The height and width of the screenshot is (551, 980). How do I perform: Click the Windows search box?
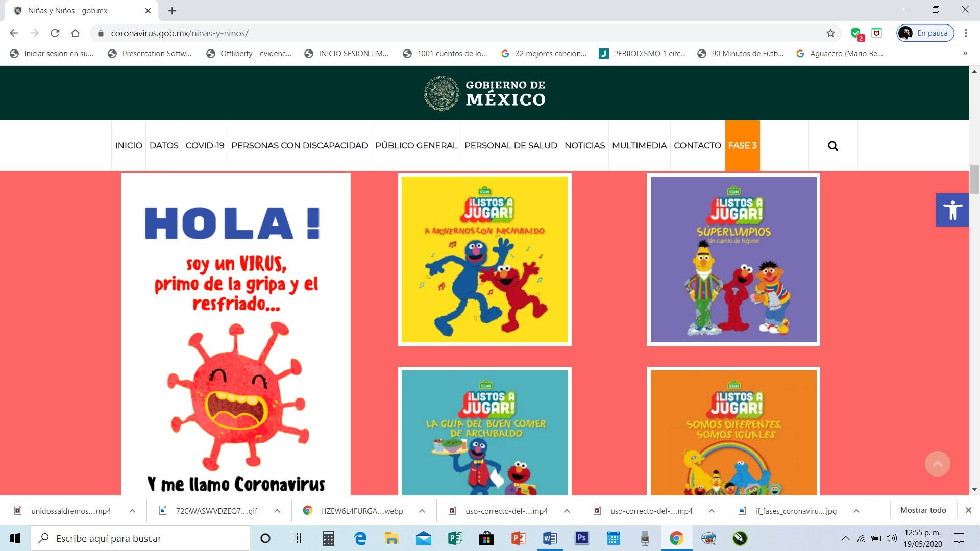pyautogui.click(x=140, y=538)
